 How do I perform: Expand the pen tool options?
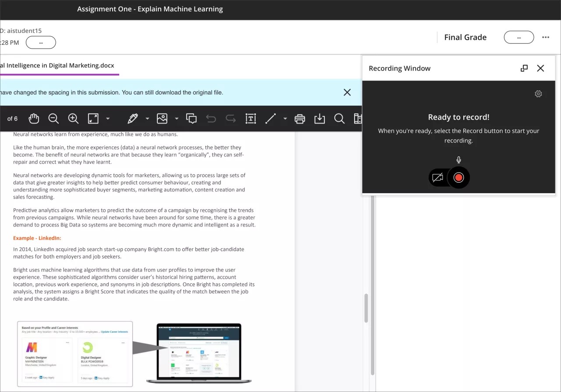[x=147, y=118]
